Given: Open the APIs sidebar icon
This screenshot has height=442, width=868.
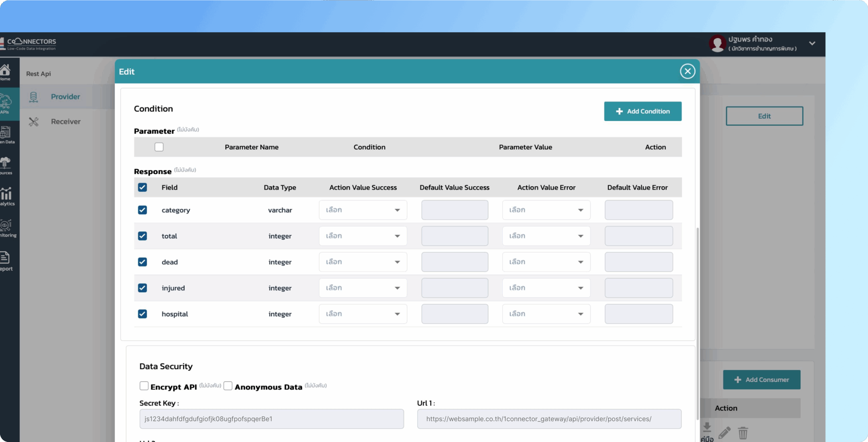Looking at the screenshot, I should [5, 103].
